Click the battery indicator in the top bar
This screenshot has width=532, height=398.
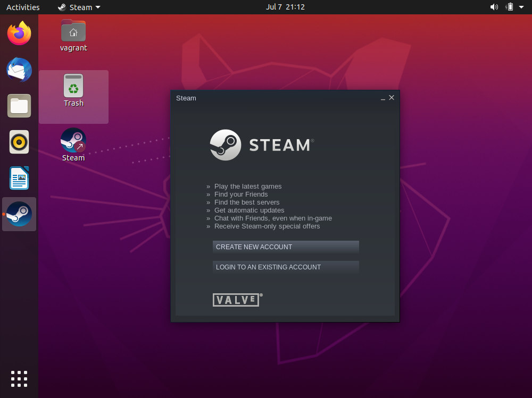(509, 7)
